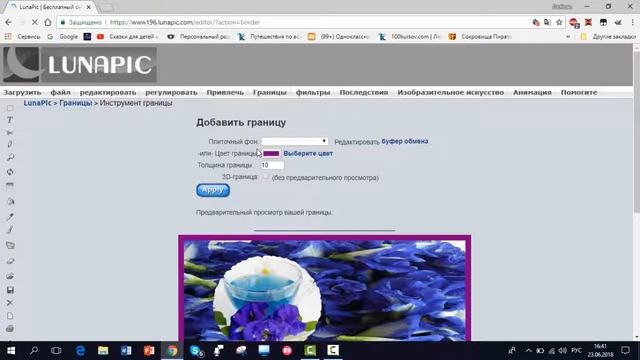Open the Анимация menu
The width and height of the screenshot is (640, 360).
point(532,92)
